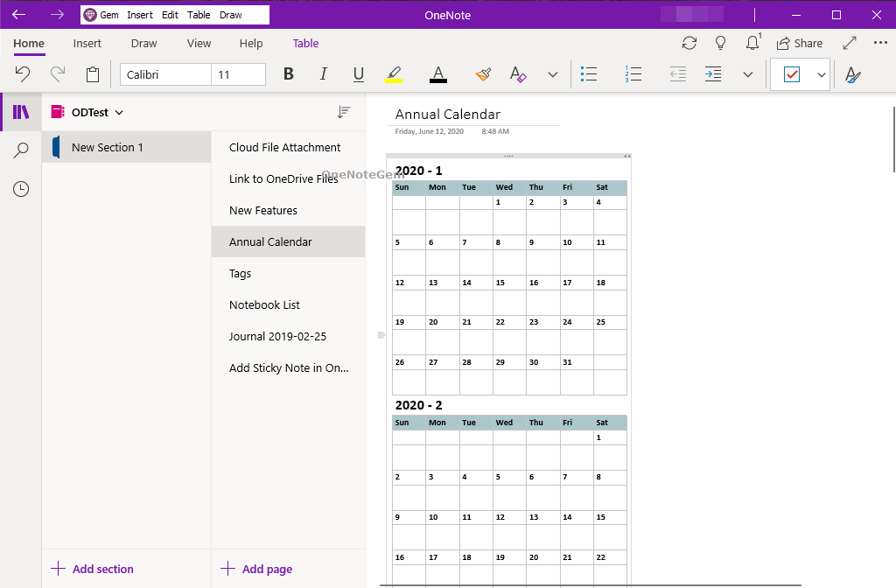Image resolution: width=896 pixels, height=588 pixels.
Task: Sort the page list
Action: click(343, 112)
